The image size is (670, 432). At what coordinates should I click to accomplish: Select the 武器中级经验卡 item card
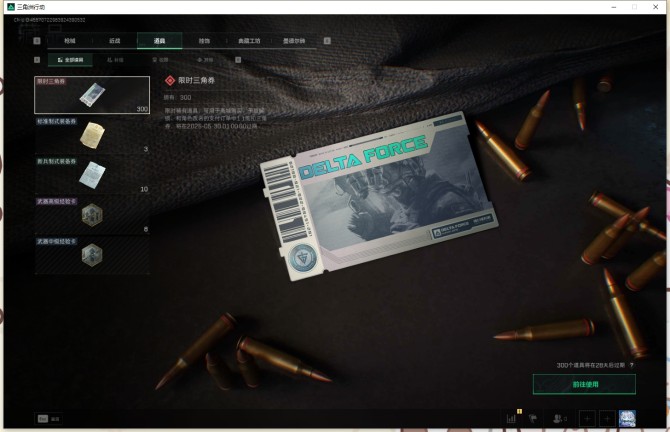click(x=92, y=256)
